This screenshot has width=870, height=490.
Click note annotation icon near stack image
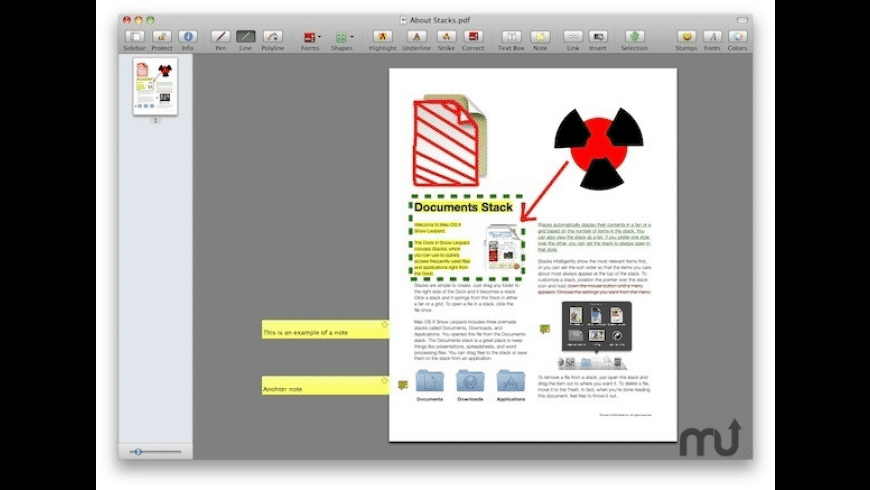point(545,329)
